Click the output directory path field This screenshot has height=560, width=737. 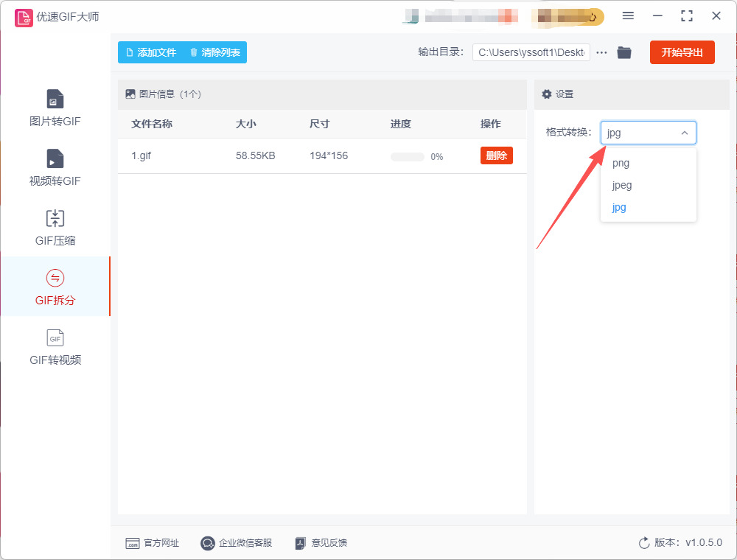[531, 52]
